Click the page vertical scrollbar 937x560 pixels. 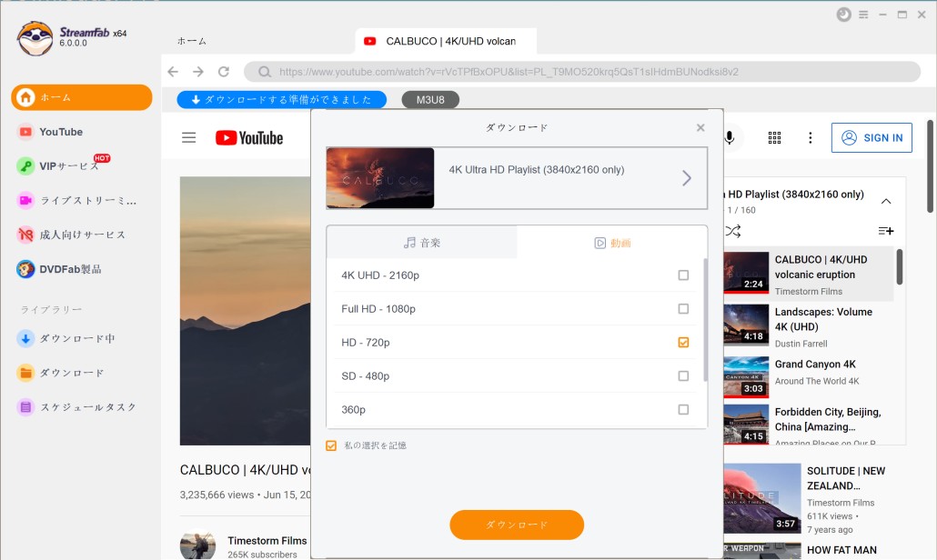[x=930, y=166]
